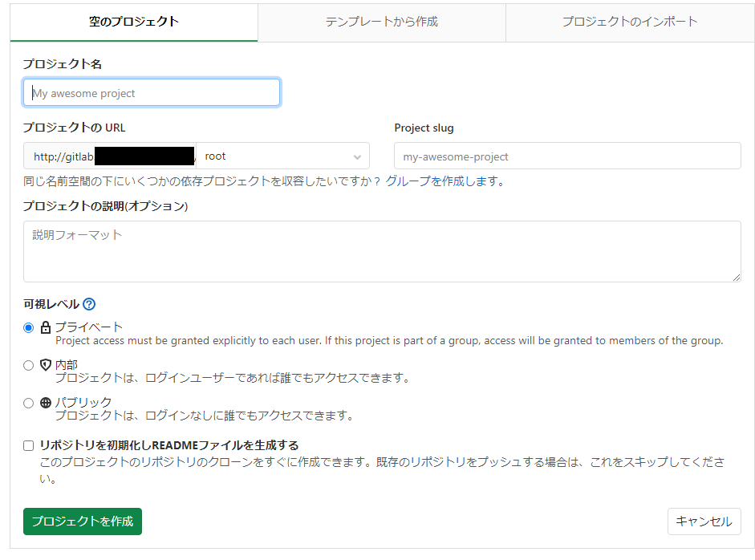Click the プロジェクトを作成 button
755x560 pixels.
[x=82, y=521]
